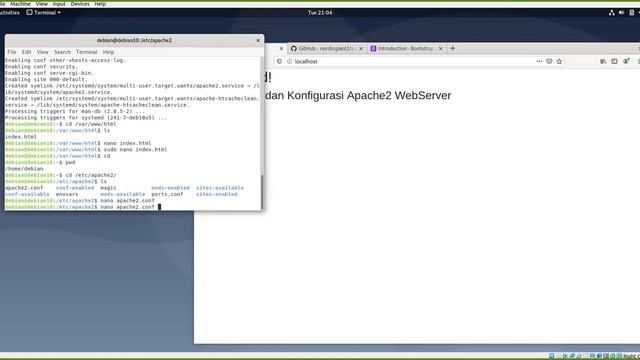The width and height of the screenshot is (640, 360).
Task: Show site information for localhost
Action: (x=289, y=61)
